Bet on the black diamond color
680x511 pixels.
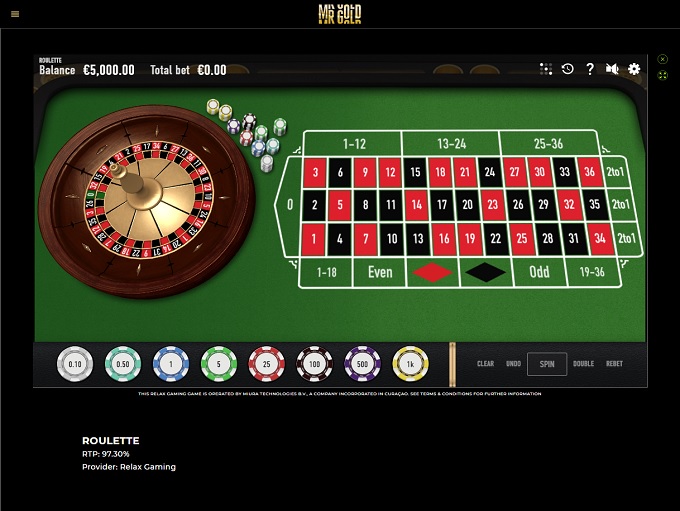coord(486,272)
